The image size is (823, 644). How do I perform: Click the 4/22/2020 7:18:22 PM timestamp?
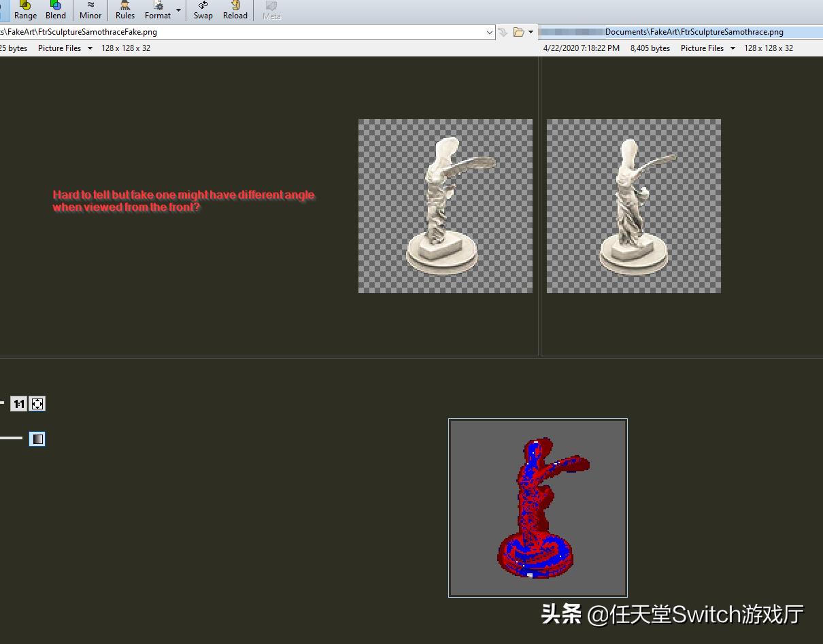point(582,48)
